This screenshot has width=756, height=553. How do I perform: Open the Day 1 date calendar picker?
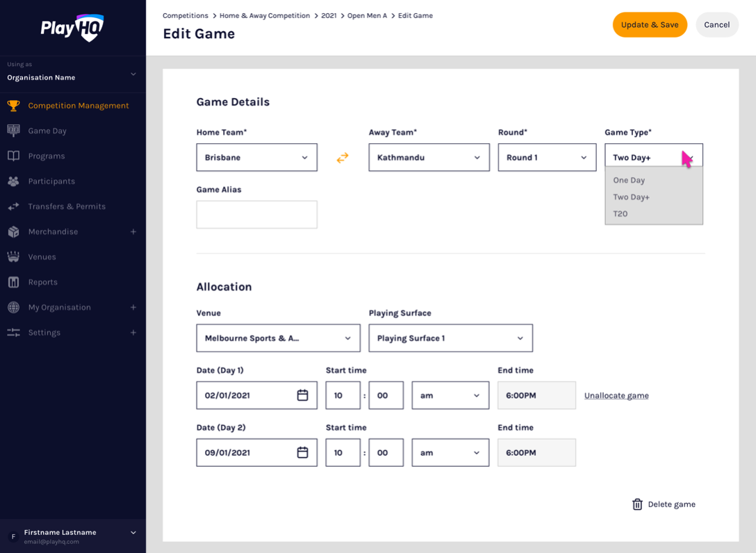coord(302,395)
